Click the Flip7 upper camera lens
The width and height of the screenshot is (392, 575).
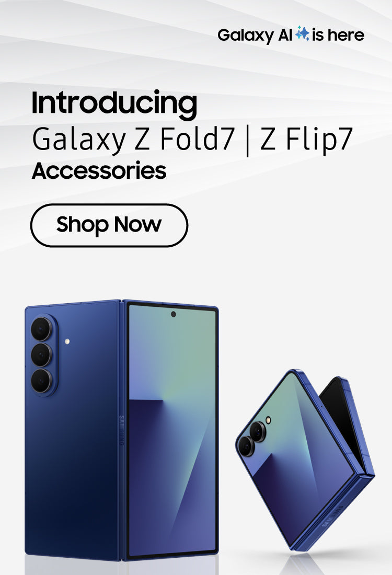[258, 431]
